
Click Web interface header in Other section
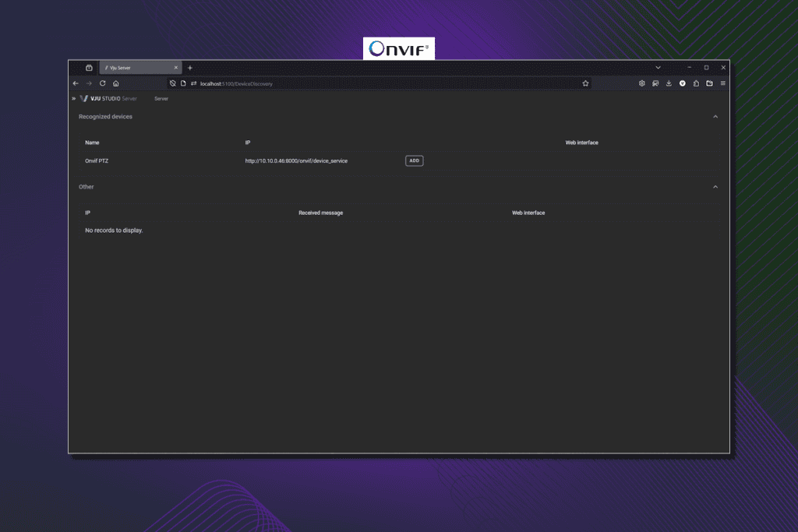(528, 213)
